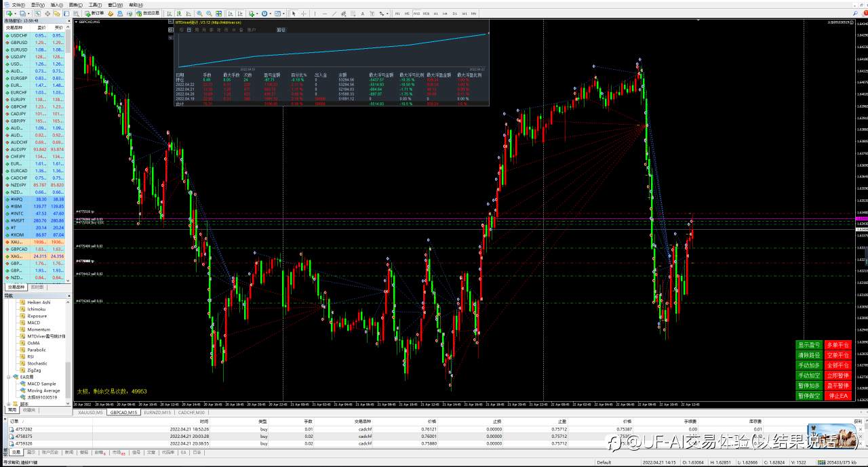Switch chart to H4 timeframe
The width and height of the screenshot is (868, 467).
(445, 13)
